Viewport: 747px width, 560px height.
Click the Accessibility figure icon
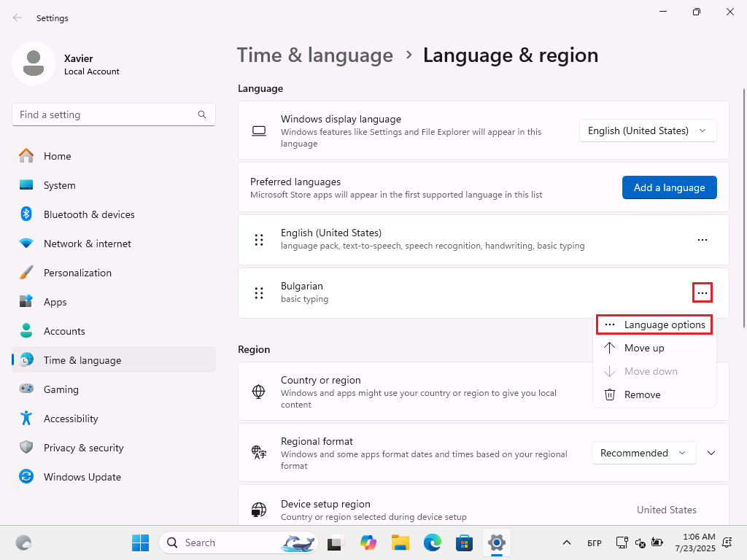tap(26, 418)
